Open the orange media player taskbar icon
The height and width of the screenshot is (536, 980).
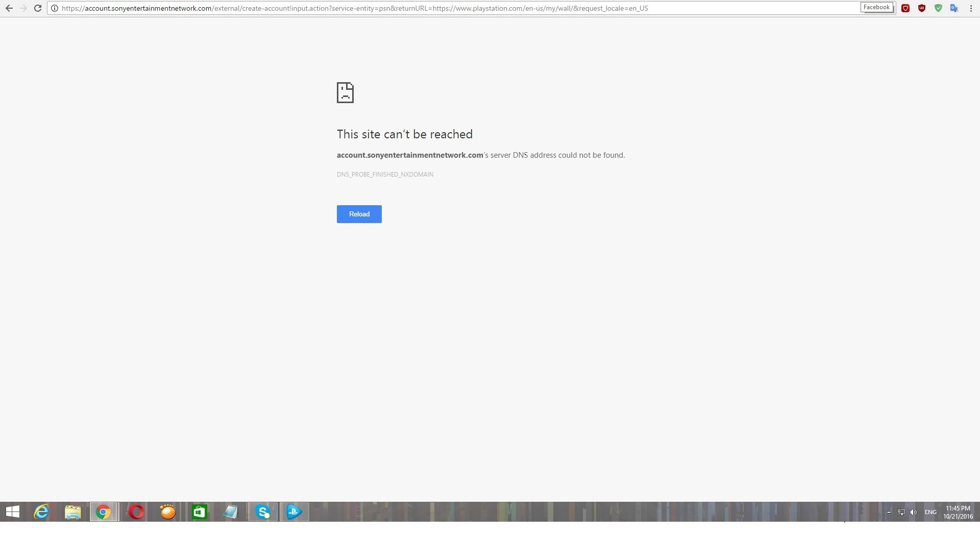[168, 511]
